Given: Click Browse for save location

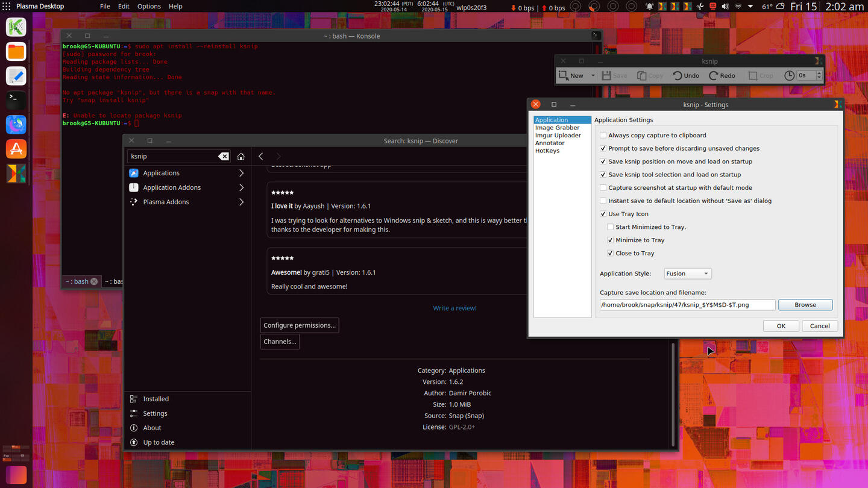Looking at the screenshot, I should 805,305.
